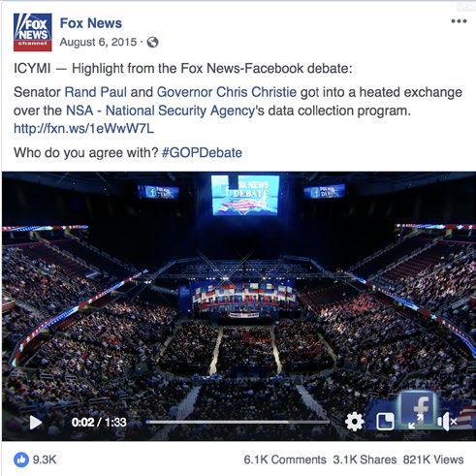Image resolution: width=476 pixels, height=476 pixels.
Task: Open video settings gear
Action: click(354, 422)
